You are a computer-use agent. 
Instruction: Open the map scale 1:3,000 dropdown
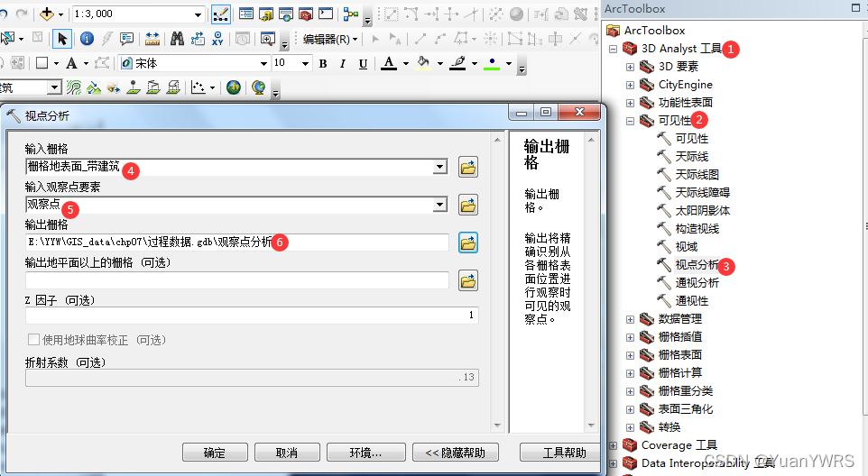pos(199,15)
